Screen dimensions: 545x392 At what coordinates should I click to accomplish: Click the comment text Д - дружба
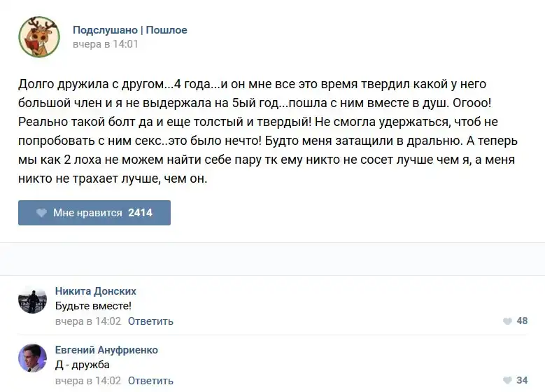(83, 365)
